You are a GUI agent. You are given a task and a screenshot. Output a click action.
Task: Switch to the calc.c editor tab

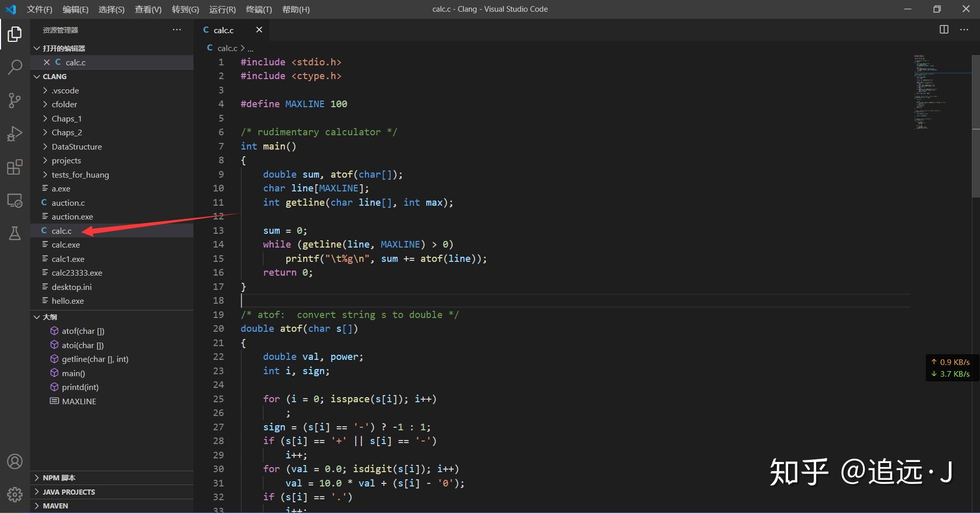tap(225, 30)
